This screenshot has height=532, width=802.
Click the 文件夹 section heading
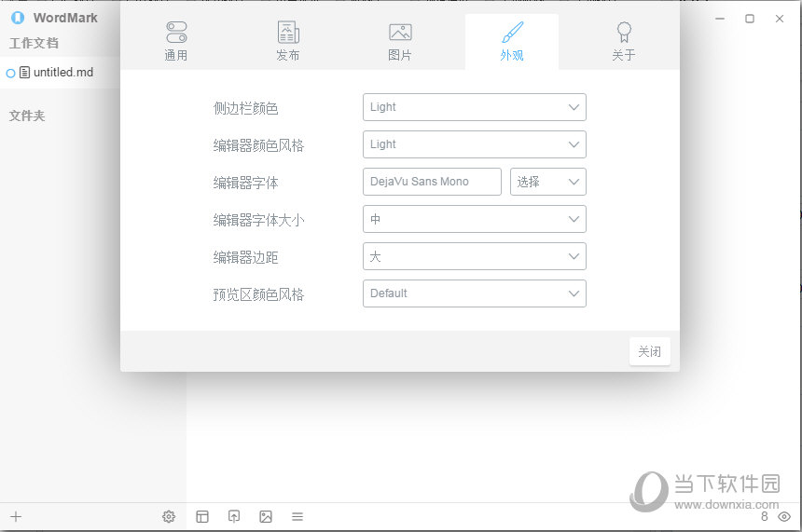(x=27, y=116)
